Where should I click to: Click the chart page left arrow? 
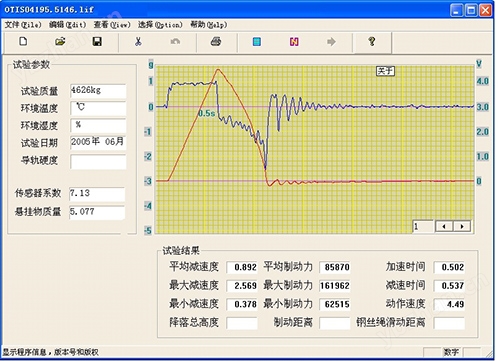(444, 226)
